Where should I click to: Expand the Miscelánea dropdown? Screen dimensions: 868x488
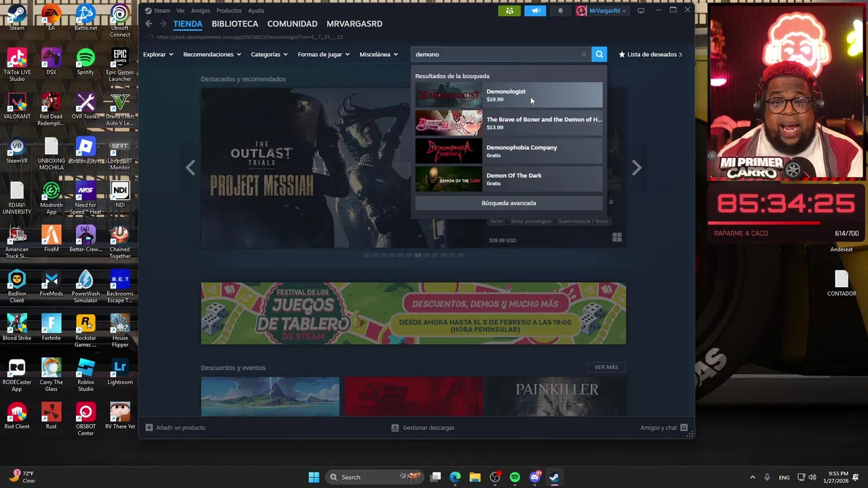[x=378, y=54]
